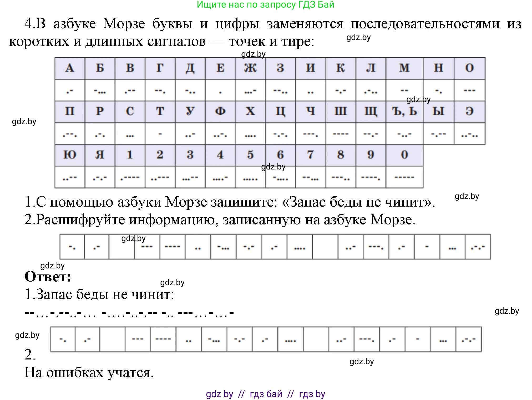The image size is (532, 400).
Task: Select the first Morse symbol in the decoding strip
Action: [x=72, y=247]
